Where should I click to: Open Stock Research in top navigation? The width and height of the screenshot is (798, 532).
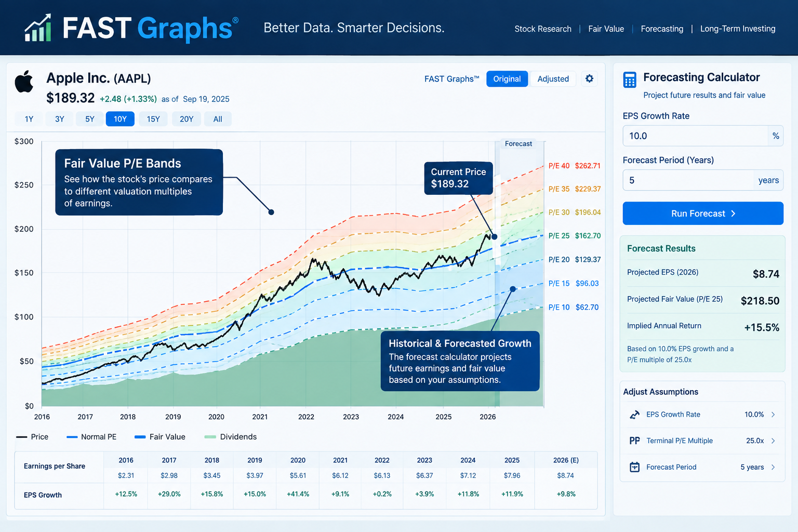coord(543,29)
